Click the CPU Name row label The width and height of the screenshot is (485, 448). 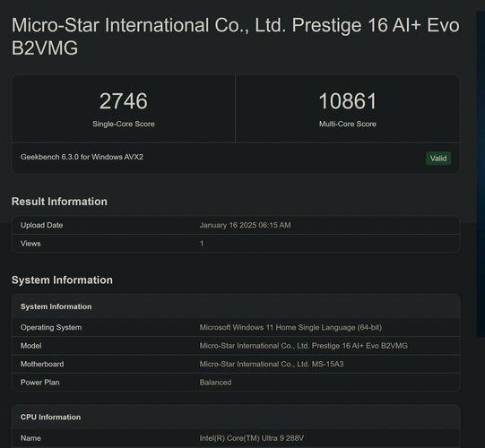[30, 438]
